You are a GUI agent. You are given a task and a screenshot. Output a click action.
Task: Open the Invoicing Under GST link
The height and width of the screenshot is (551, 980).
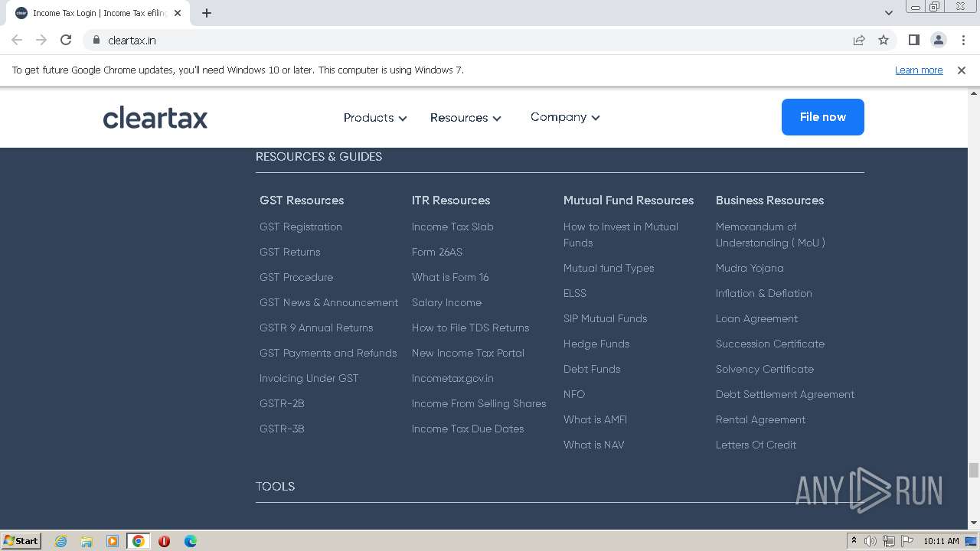click(x=309, y=378)
